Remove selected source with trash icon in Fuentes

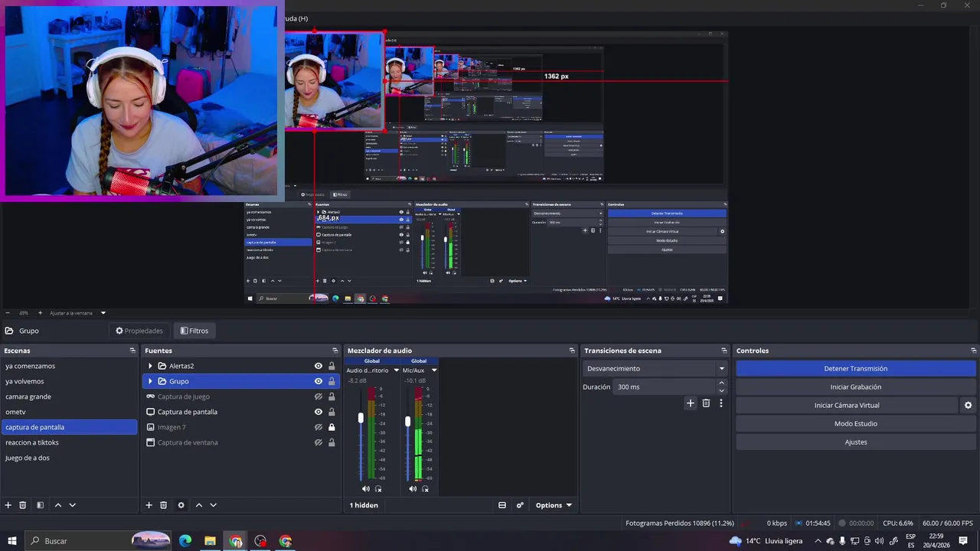click(164, 505)
